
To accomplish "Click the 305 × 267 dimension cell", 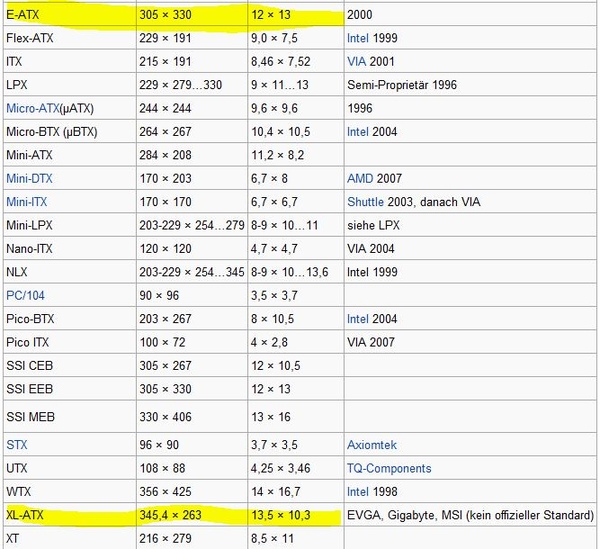I will 192,365.
